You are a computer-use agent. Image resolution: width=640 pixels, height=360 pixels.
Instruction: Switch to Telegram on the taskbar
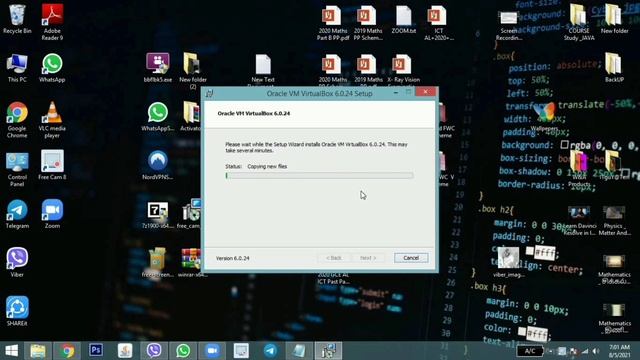[x=270, y=351]
